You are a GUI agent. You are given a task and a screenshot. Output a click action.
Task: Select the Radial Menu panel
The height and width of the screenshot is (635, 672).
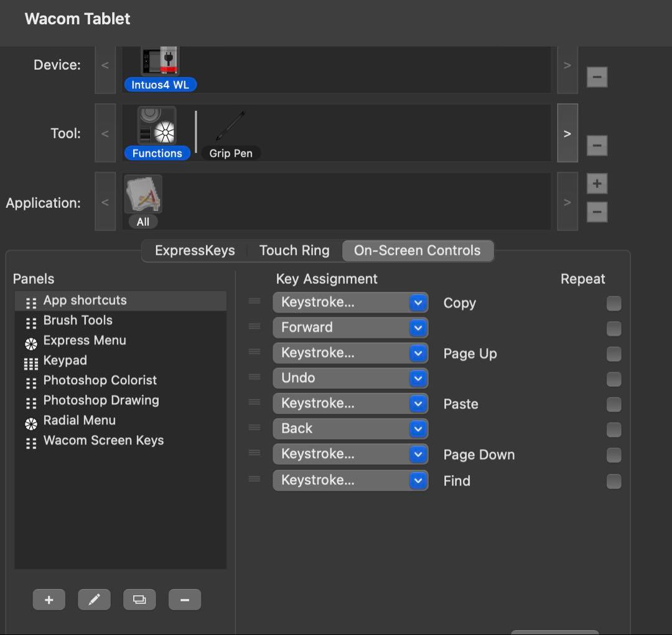[x=121, y=421]
